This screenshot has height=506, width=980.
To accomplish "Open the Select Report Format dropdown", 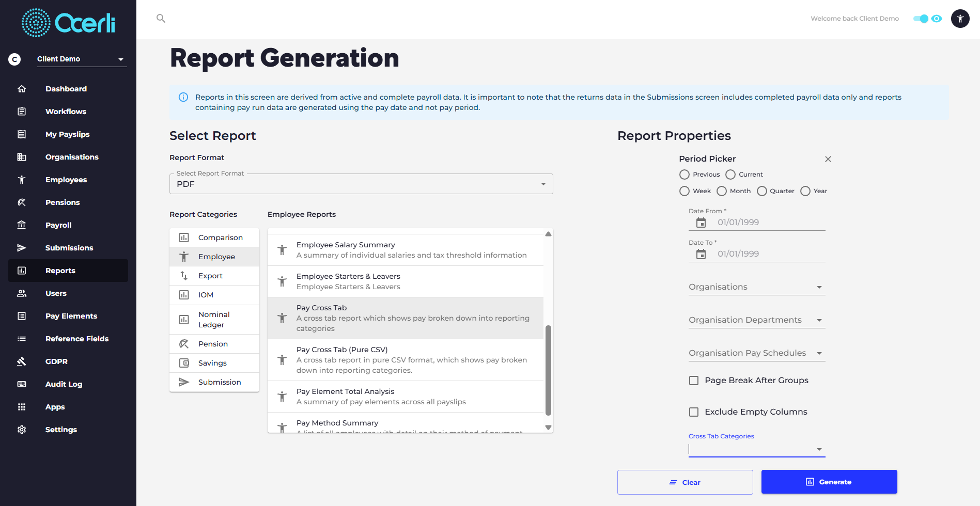I will coord(361,184).
